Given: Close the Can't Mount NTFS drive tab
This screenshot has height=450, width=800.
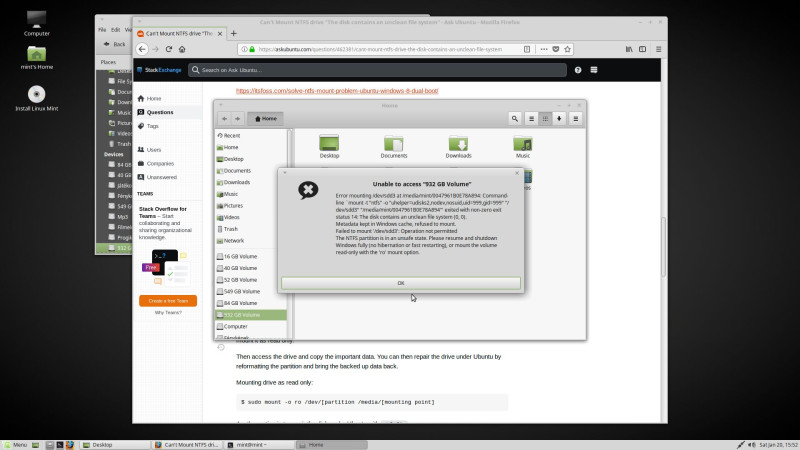Looking at the screenshot, I should coord(220,34).
